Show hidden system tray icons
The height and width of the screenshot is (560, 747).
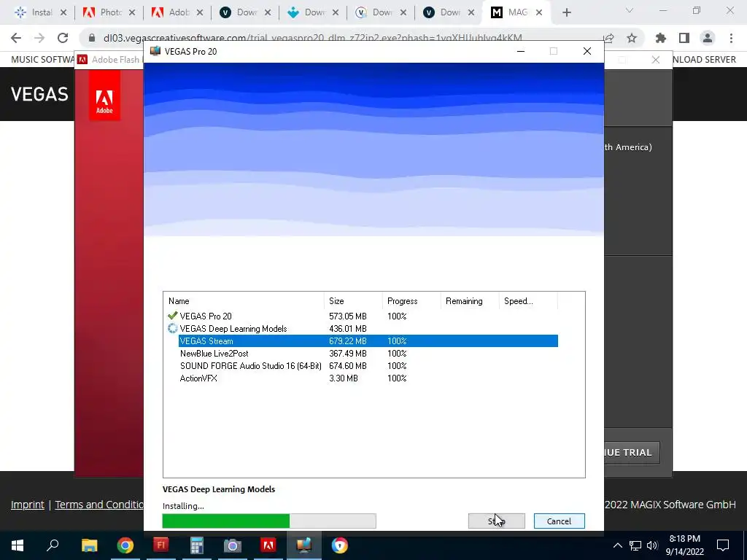pos(617,545)
